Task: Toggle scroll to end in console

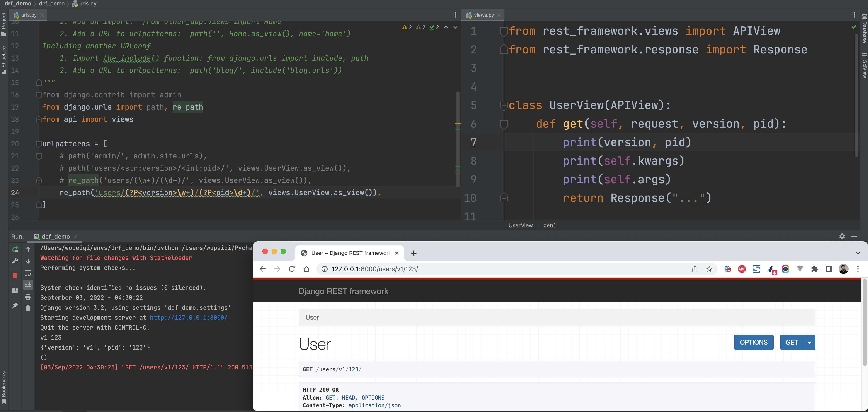Action: [28, 285]
